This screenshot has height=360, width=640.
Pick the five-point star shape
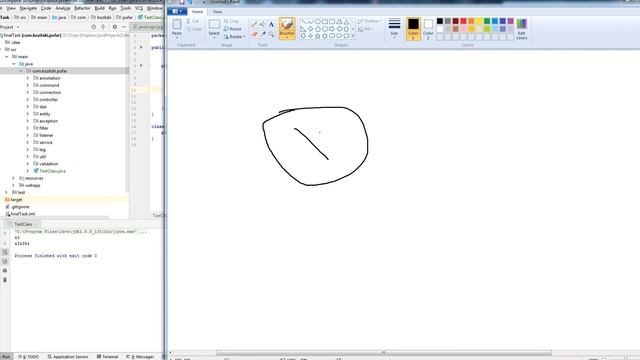[318, 36]
